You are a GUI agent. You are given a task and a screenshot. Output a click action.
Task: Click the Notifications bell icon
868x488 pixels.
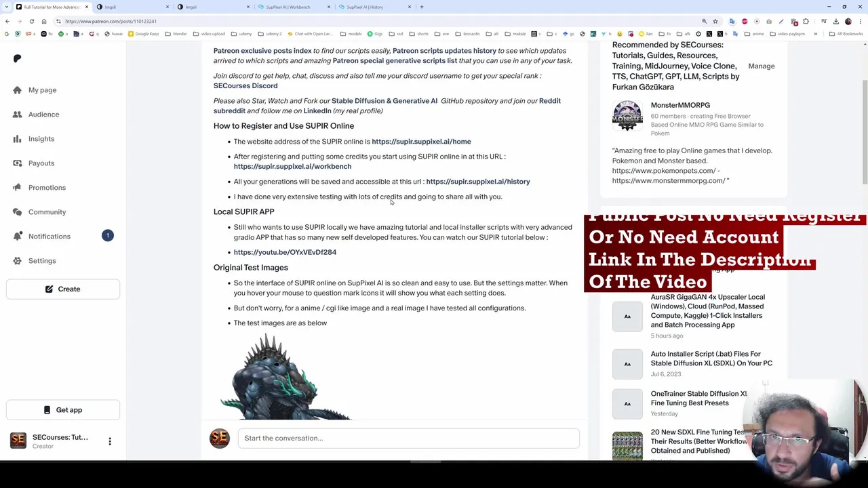[x=18, y=237]
